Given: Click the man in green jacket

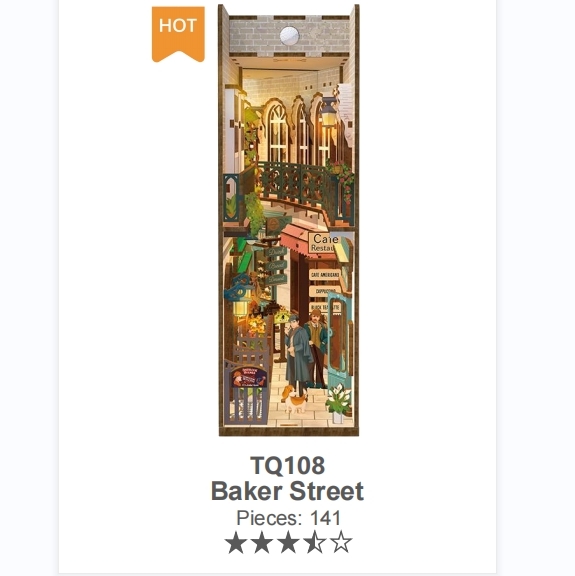Looking at the screenshot, I should point(318,347).
